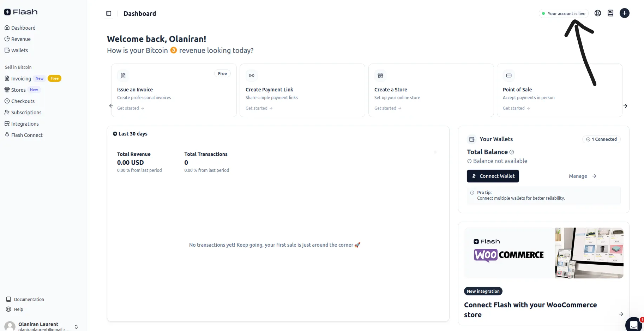Click the support lifebuoy icon in header
This screenshot has width=644, height=331.
point(597,13)
